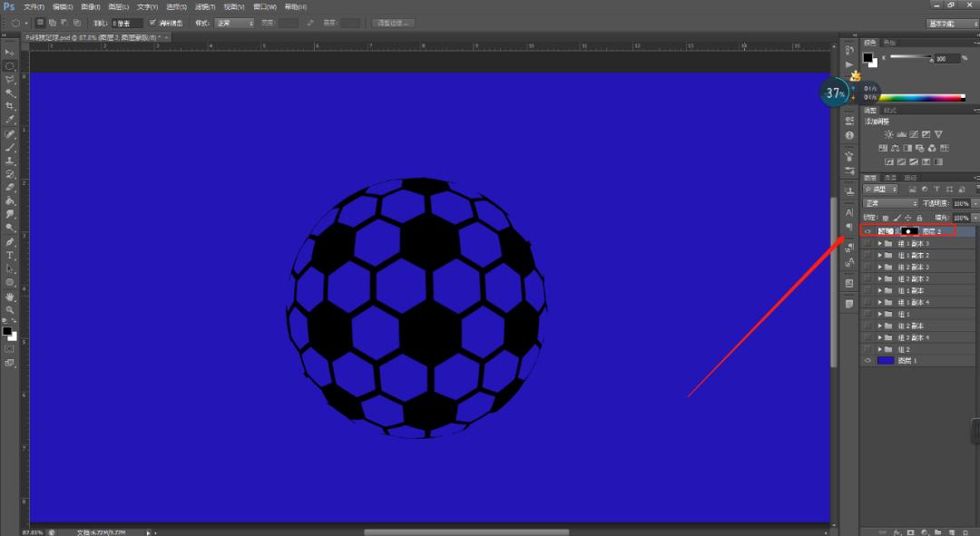Select the Hand tool
Viewport: 980px width, 536px height.
coord(10,296)
